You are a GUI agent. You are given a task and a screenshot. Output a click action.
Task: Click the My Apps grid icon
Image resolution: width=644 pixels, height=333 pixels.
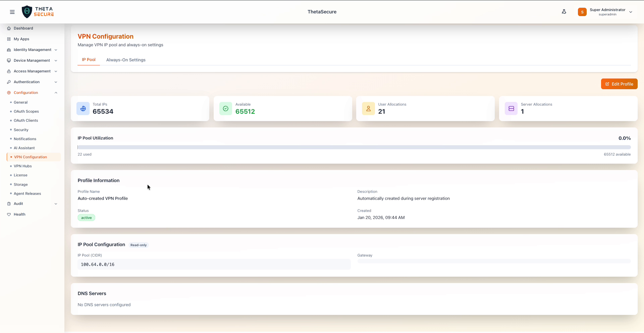9,39
